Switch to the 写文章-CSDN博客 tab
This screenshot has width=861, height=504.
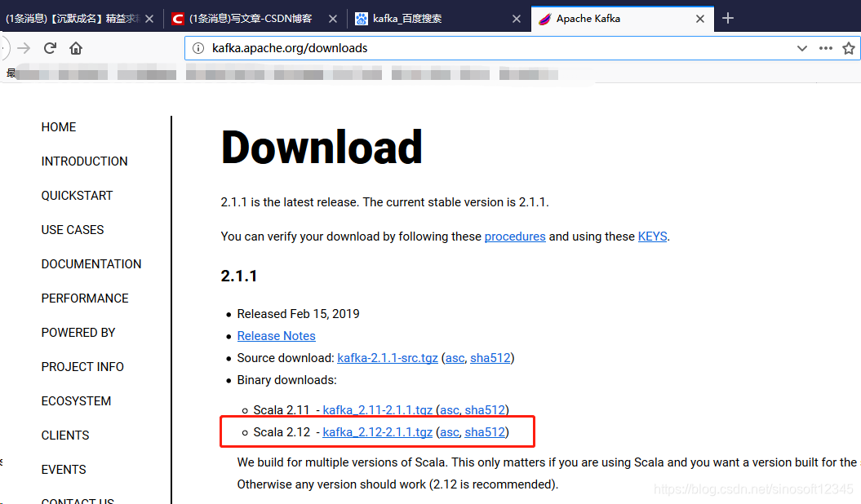(x=255, y=19)
